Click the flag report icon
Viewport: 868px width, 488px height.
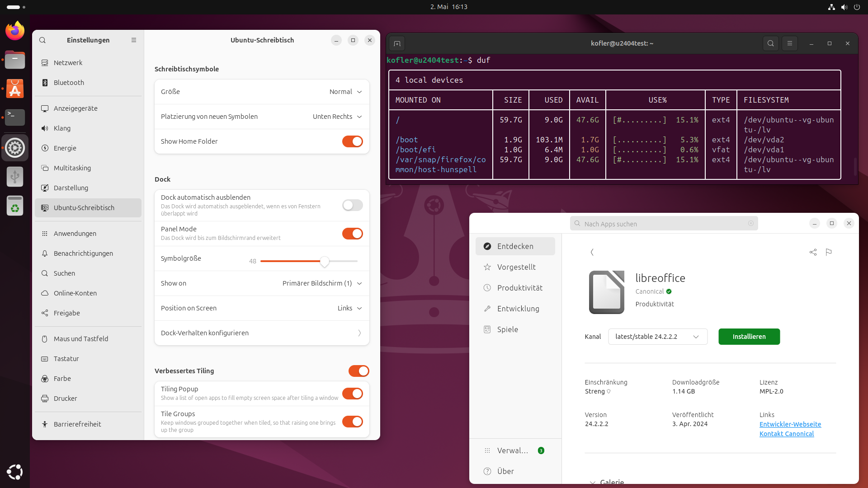829,252
